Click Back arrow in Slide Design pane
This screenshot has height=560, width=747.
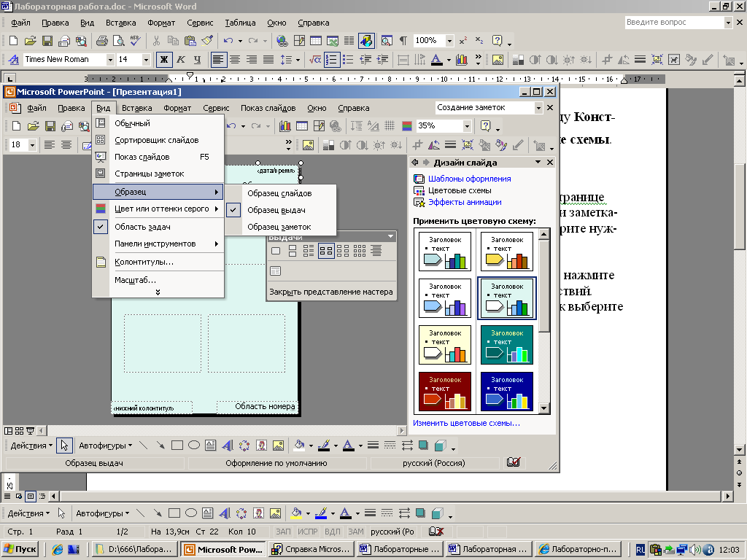415,163
